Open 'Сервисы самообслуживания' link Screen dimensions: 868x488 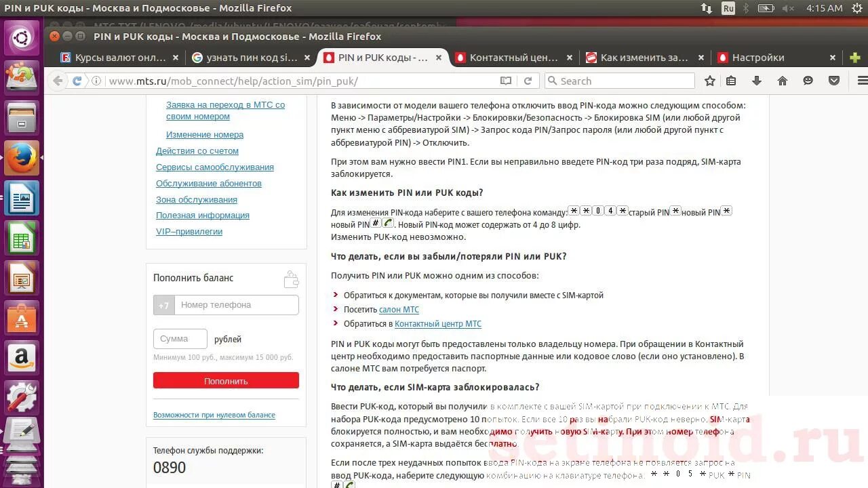pos(215,167)
